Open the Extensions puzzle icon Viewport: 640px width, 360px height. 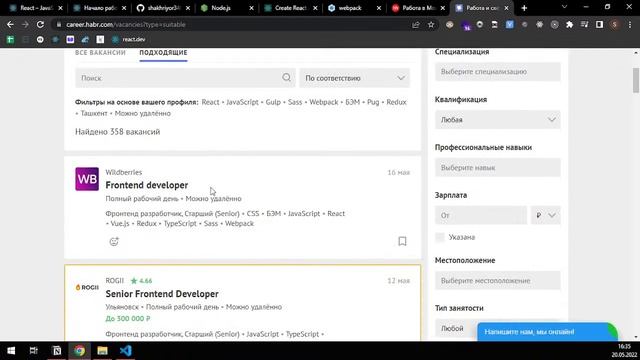point(569,24)
